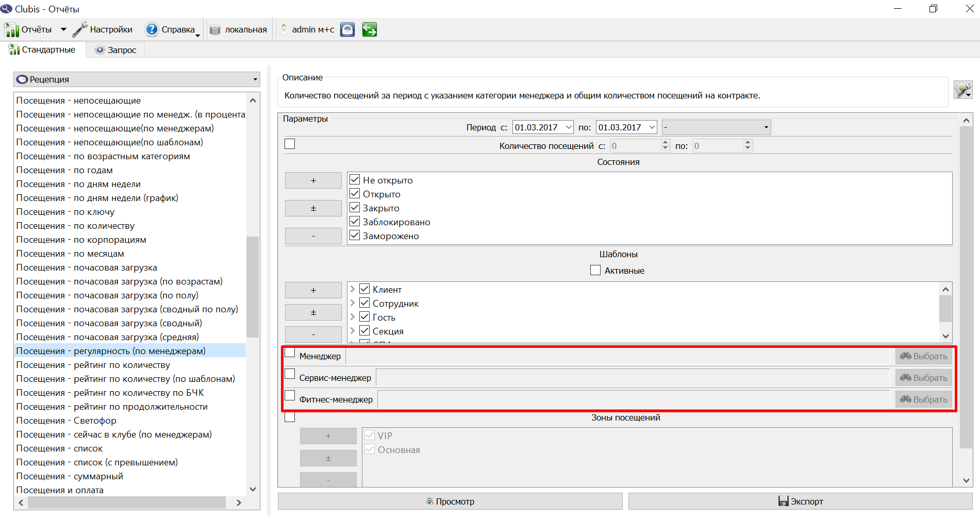Viewport: 980px width, 520px height.
Task: Uncheck the Заморожено state checkbox
Action: (x=355, y=235)
